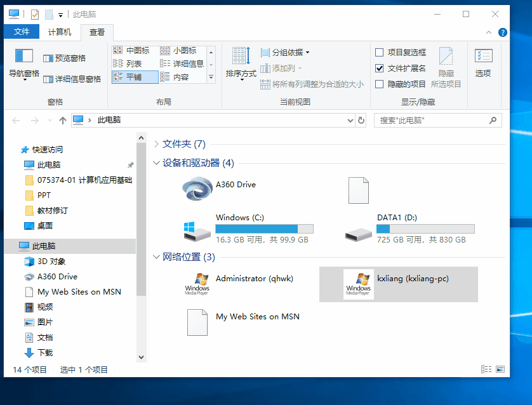Collapse Devices and drives (4) group
Screen dimensions: 532x405
[156, 163]
